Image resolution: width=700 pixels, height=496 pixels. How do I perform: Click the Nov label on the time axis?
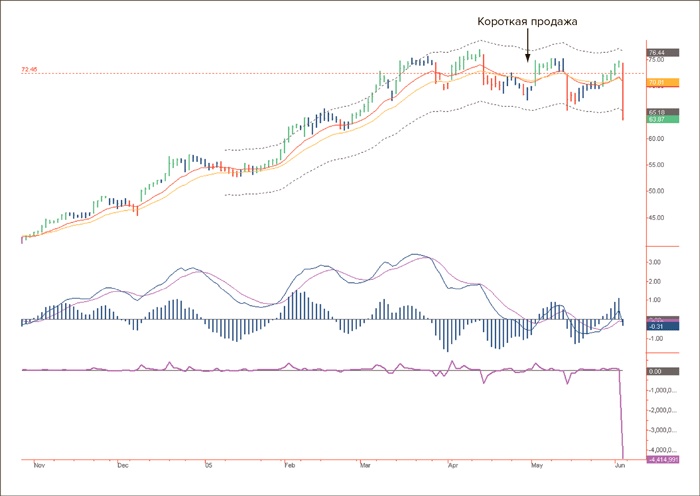point(40,466)
